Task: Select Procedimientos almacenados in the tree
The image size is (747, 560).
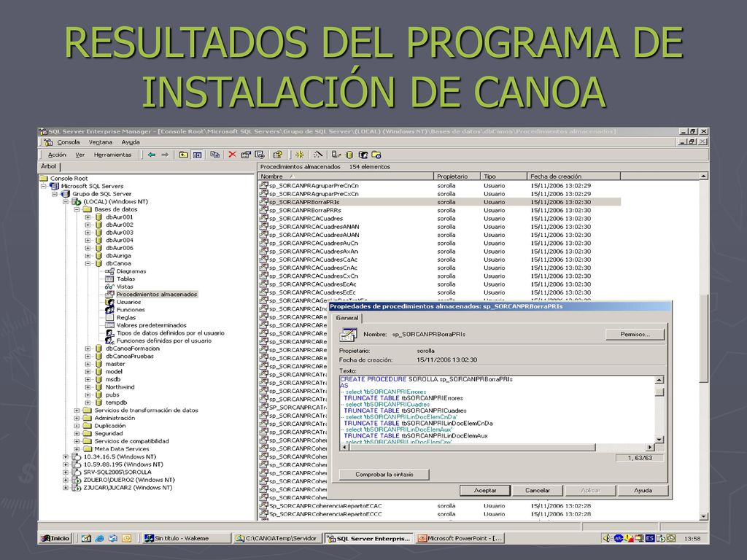Action: [x=157, y=295]
